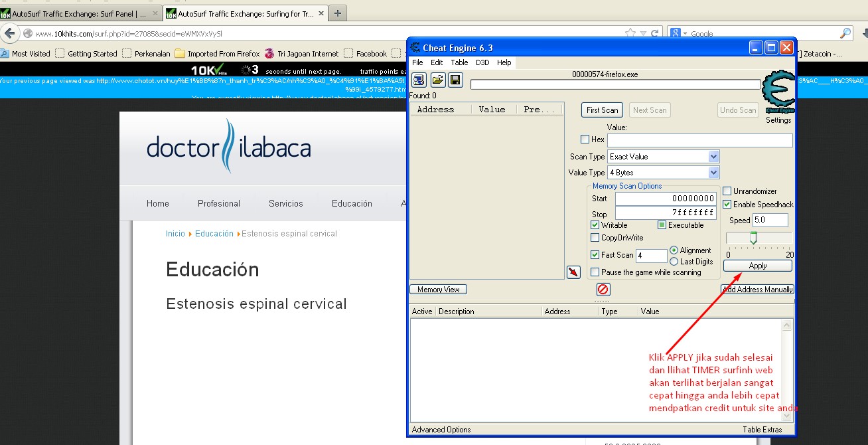Viewport: 868px width, 445px height.
Task: Click the search magnifier icon in Firefox
Action: (846, 33)
